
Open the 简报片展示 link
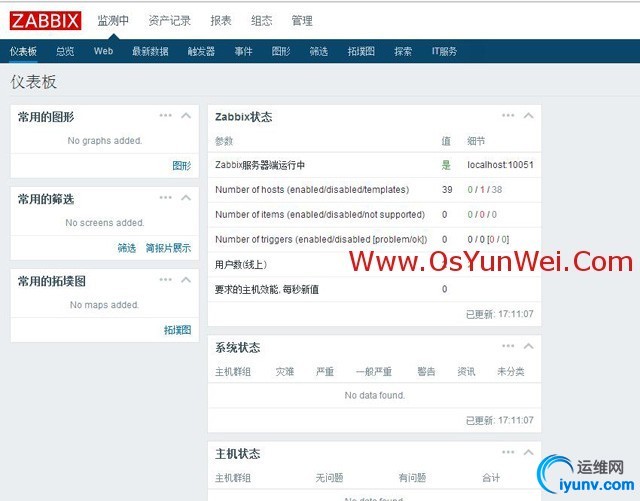click(168, 248)
